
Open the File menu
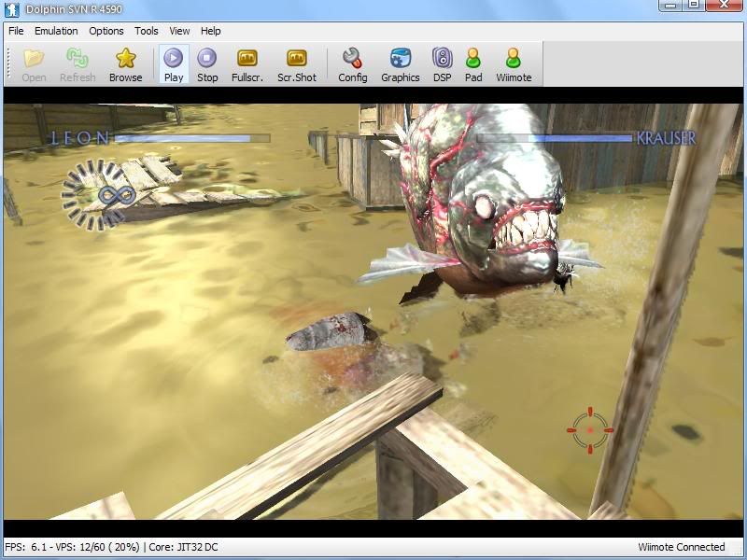pyautogui.click(x=16, y=31)
